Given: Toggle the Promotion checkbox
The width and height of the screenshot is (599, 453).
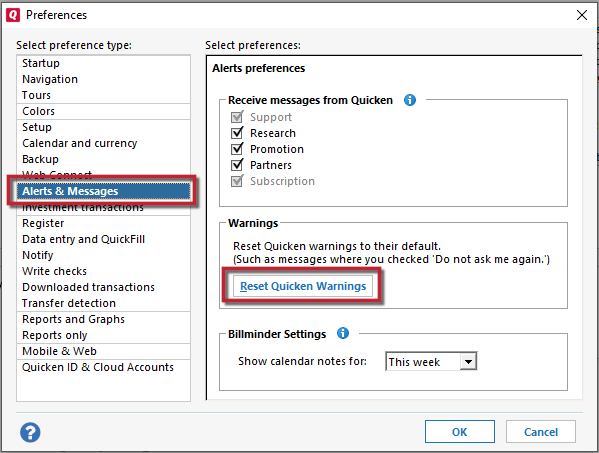Looking at the screenshot, I should coord(237,149).
